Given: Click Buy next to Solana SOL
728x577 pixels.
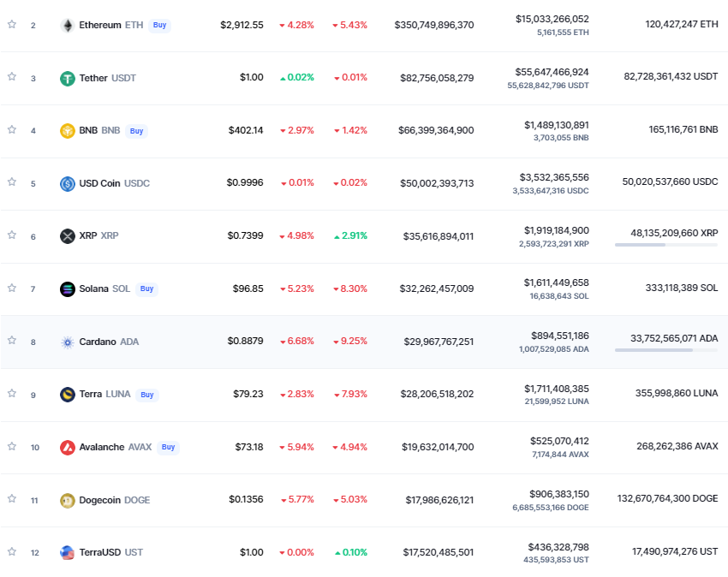Looking at the screenshot, I should click(146, 288).
